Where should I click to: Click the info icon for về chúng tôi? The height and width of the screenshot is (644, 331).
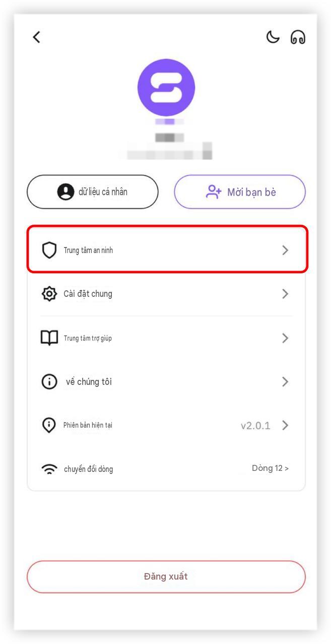tap(49, 382)
